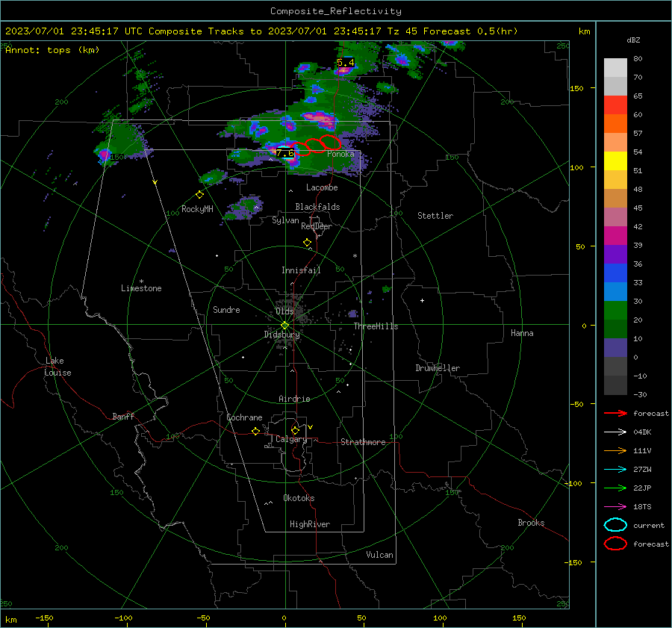Image resolution: width=672 pixels, height=628 pixels.
Task: Click the Calgary city label
Action: [291, 439]
